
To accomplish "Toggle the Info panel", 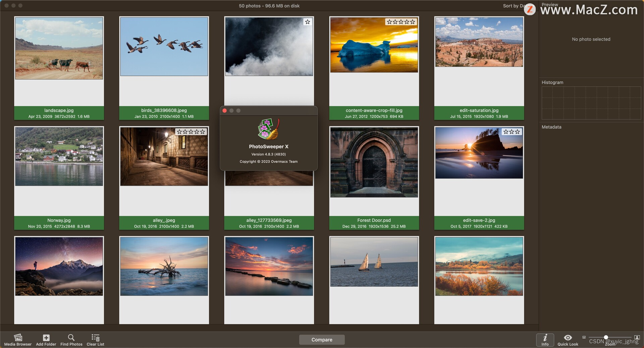I will pyautogui.click(x=545, y=340).
